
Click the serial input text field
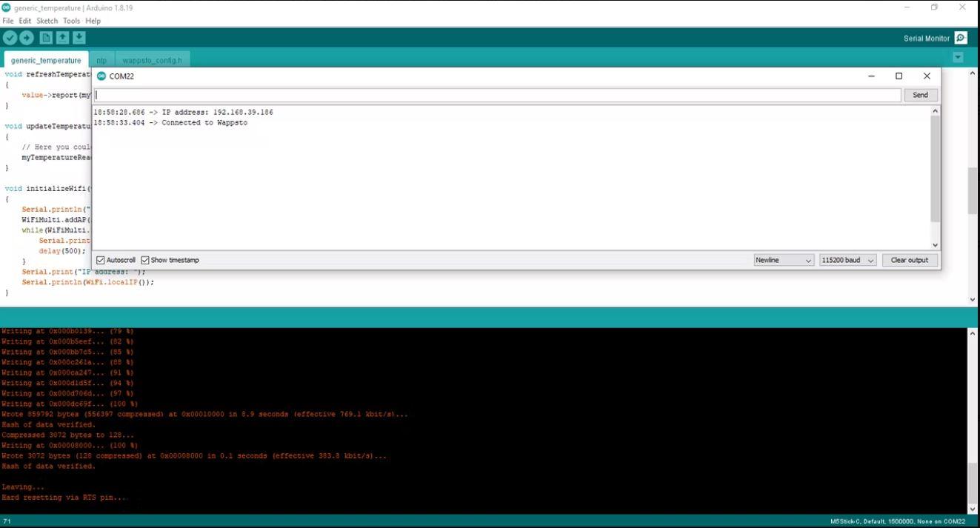498,95
